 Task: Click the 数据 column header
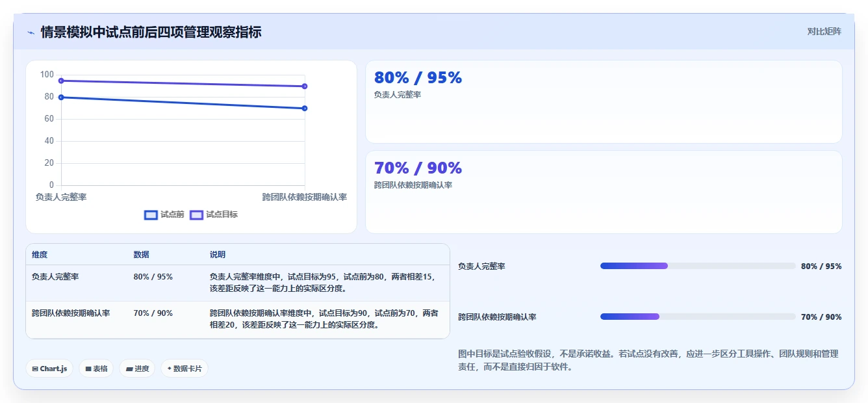pos(142,255)
